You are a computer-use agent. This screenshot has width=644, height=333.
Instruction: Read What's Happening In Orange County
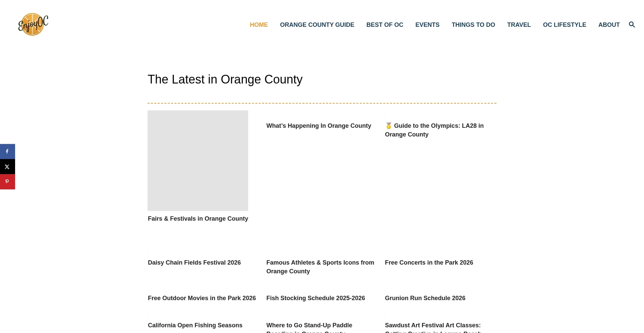(x=319, y=126)
